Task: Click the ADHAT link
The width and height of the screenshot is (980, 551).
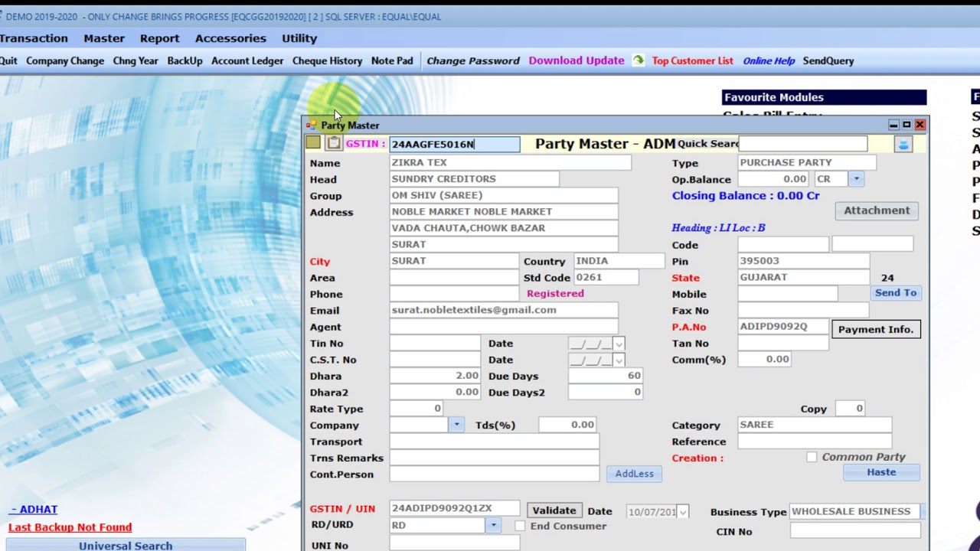Action: coord(34,509)
